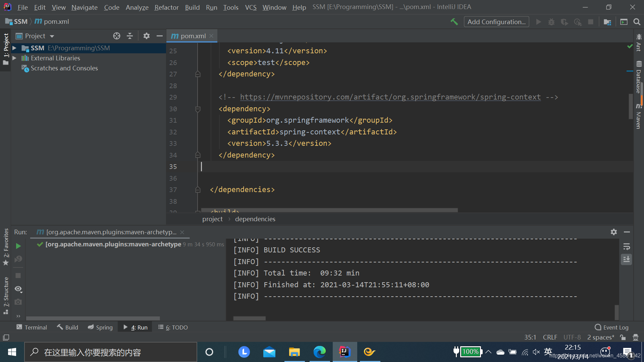This screenshot has width=644, height=362.
Task: Open the Database tool window on the right
Action: coord(639,77)
